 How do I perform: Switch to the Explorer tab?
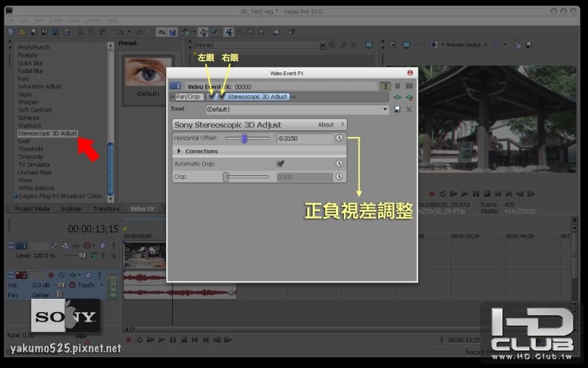pyautogui.click(x=71, y=209)
